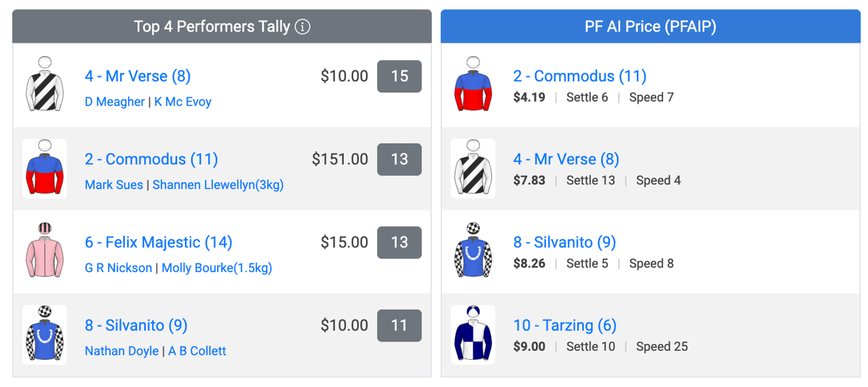Open jockey Shannen Llewellyn(3kg) link
This screenshot has width=868, height=387.
(218, 185)
